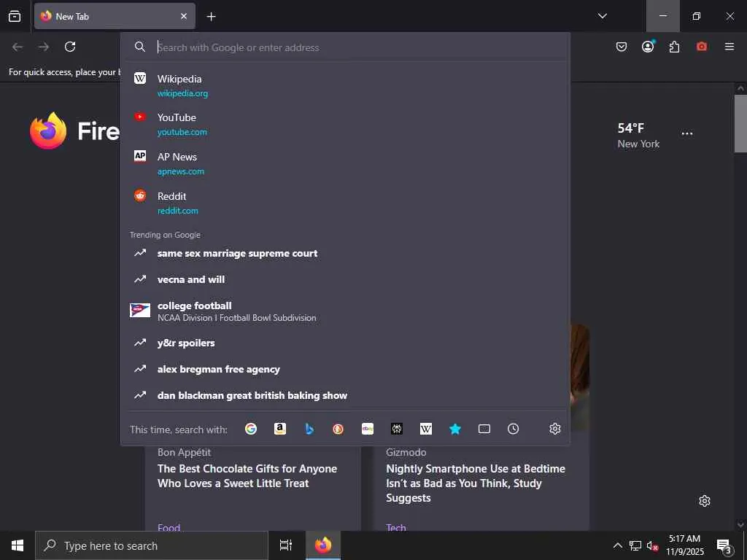Save the page to Pocket
The width and height of the screenshot is (747, 560).
coord(622,47)
